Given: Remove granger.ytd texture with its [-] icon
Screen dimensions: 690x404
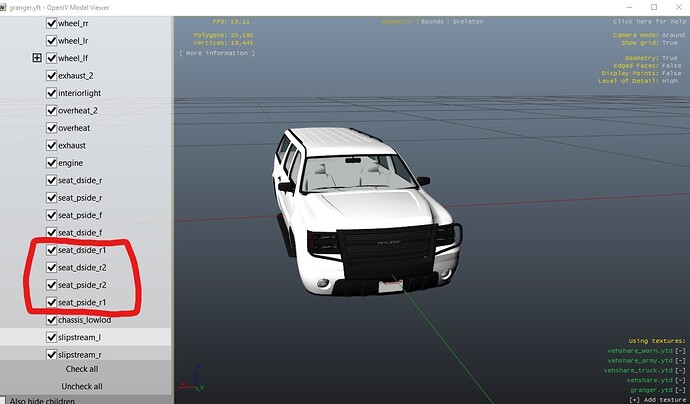Looking at the screenshot, I should 680,390.
